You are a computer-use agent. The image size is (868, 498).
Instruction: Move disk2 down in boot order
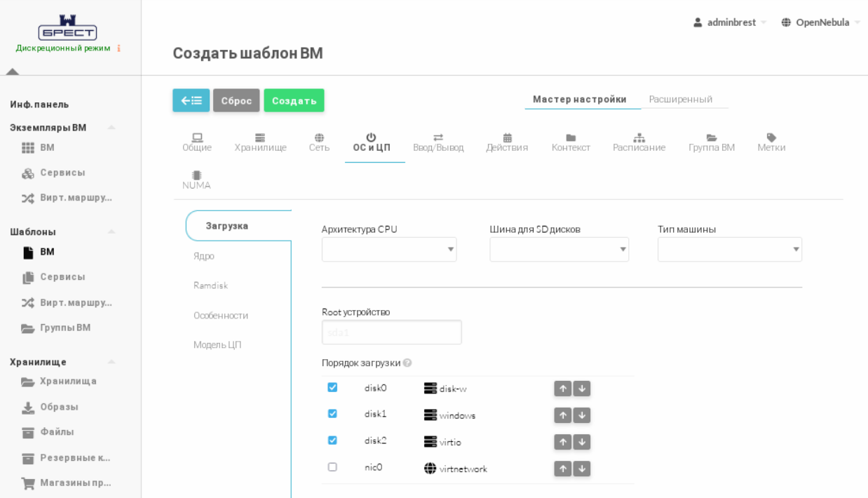click(582, 442)
